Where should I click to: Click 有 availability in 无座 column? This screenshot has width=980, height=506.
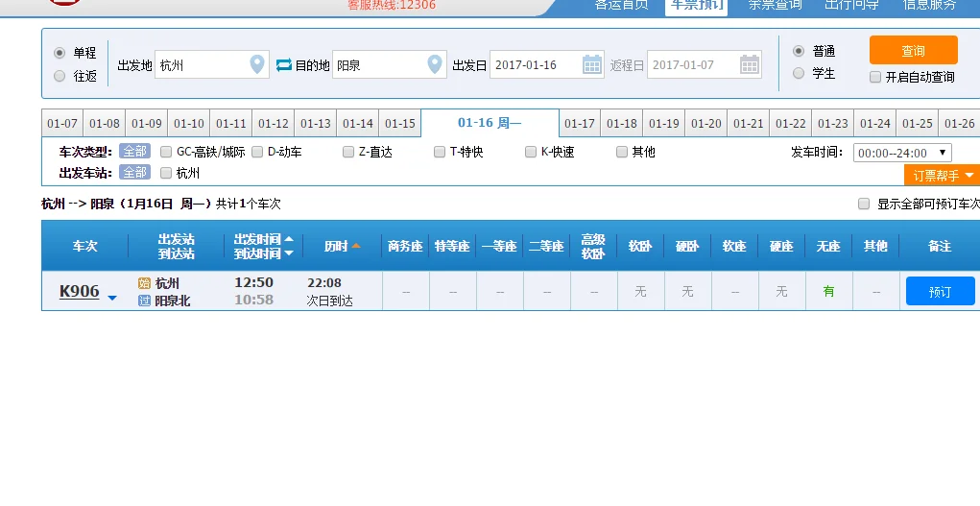coord(828,291)
